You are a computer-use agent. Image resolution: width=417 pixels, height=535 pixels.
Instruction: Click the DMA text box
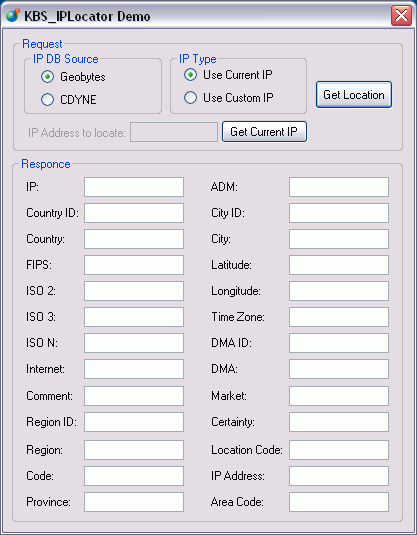[x=339, y=369]
